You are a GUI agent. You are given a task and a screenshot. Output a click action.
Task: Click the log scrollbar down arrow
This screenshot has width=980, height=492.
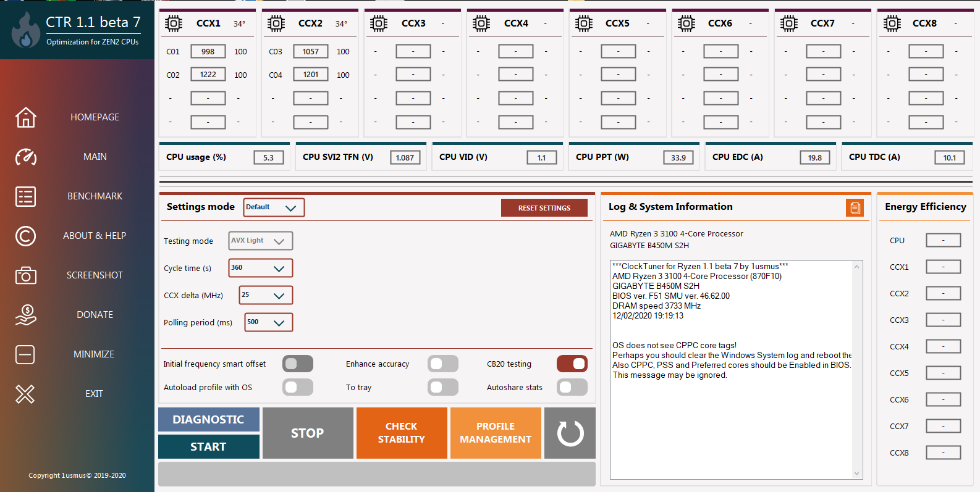856,473
